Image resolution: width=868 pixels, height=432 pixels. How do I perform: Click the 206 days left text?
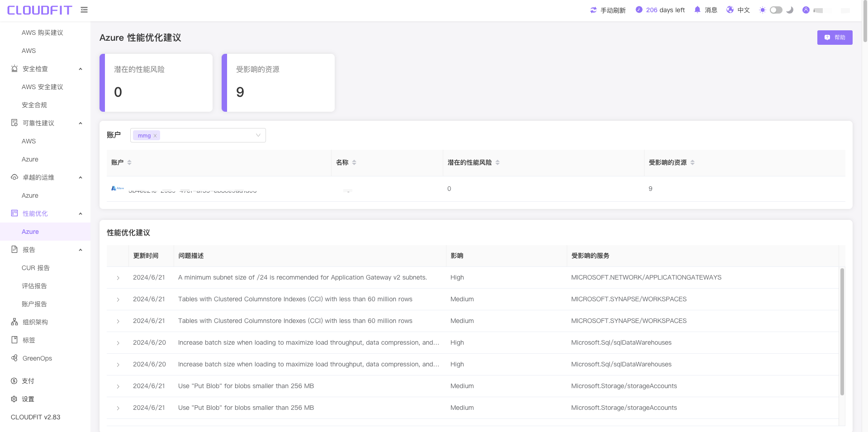[x=665, y=10]
